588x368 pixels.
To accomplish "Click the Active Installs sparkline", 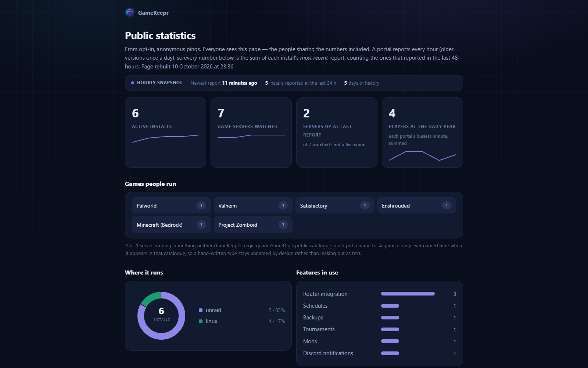I will (x=165, y=139).
